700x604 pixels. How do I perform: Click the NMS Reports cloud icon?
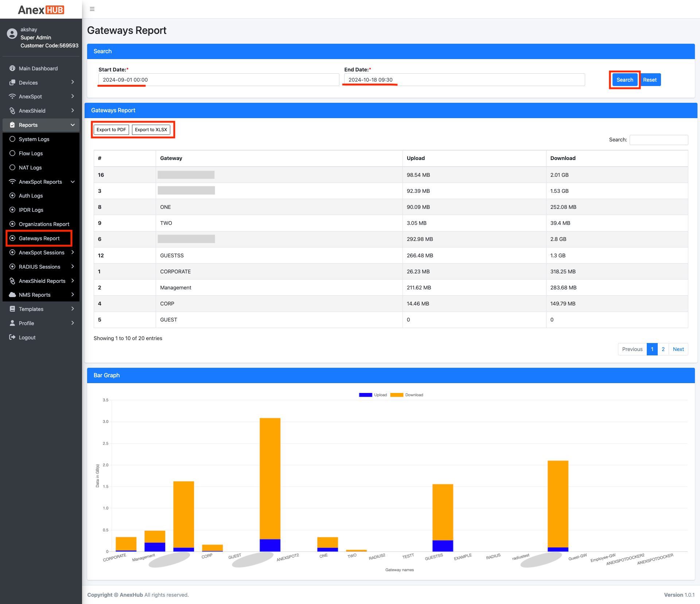12,295
